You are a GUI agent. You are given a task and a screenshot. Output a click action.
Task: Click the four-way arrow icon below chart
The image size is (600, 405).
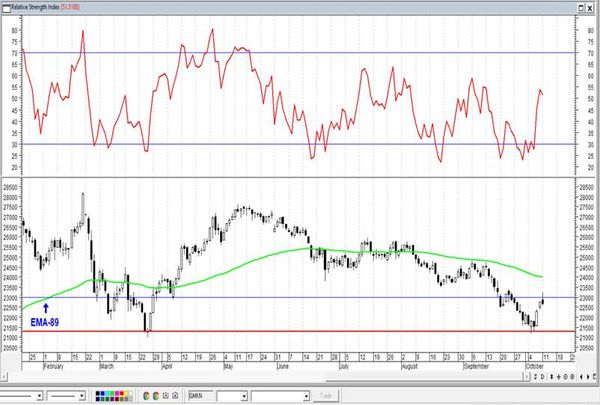pyautogui.click(x=559, y=377)
